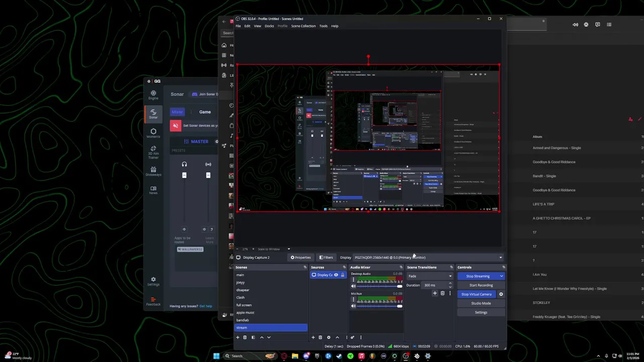Mute the Desktop Audio channel
This screenshot has height=362, width=644.
353,286
